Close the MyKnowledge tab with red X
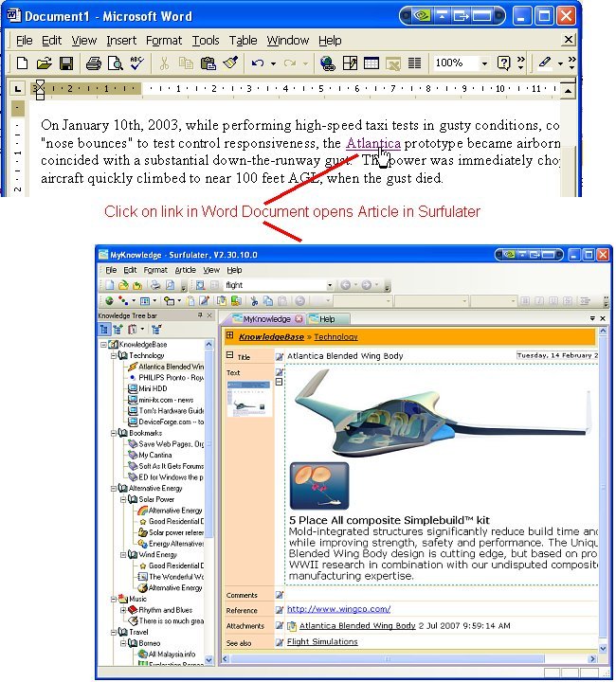Viewport: 616px width, 682px height. 299,319
